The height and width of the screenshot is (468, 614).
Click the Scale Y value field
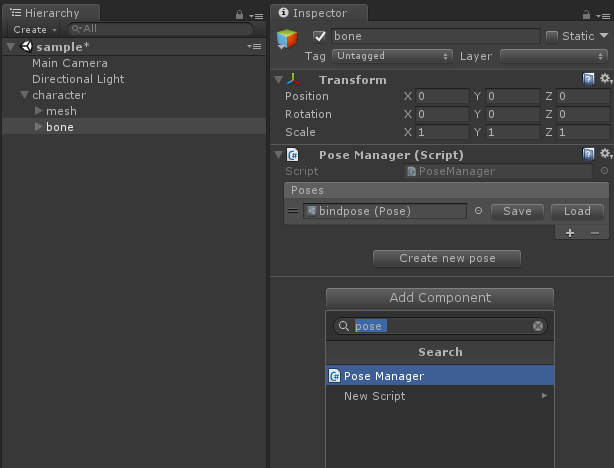(513, 132)
